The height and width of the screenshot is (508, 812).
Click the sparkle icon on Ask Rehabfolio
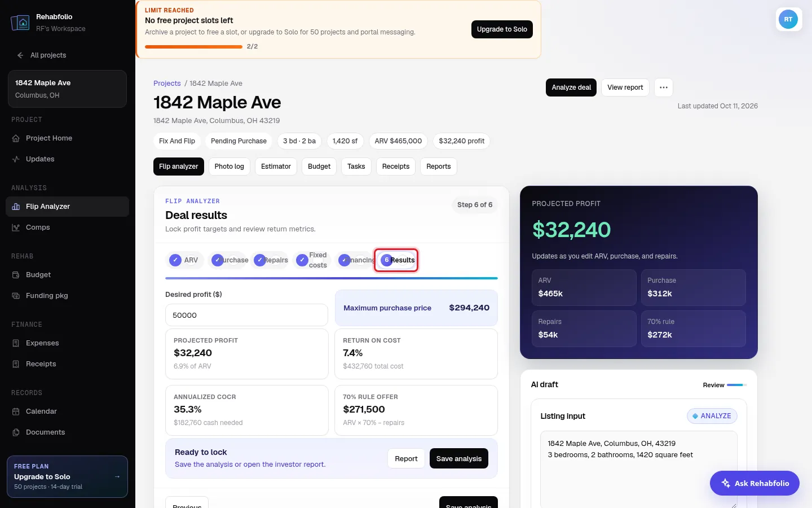[726, 483]
